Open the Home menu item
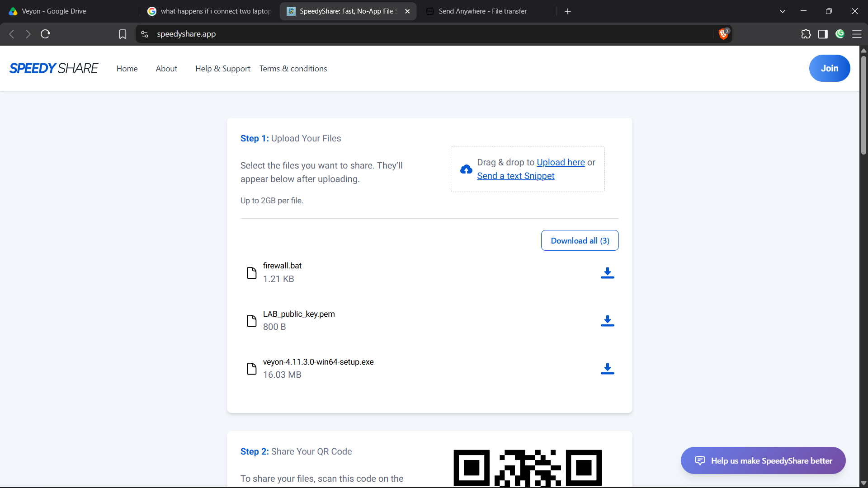Screen dimensions: 868x488 pos(127,69)
